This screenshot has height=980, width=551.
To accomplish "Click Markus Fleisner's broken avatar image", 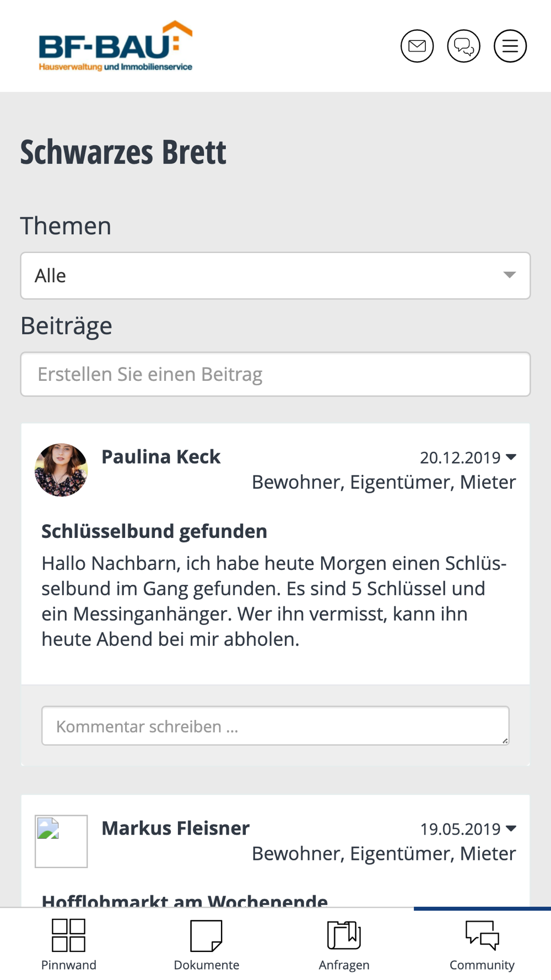I will (x=61, y=841).
